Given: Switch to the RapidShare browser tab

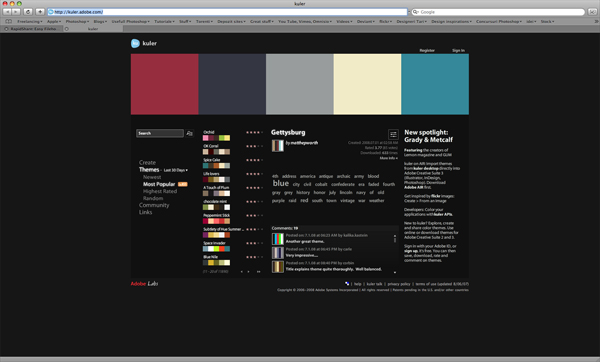Looking at the screenshot, I should 32,29.
